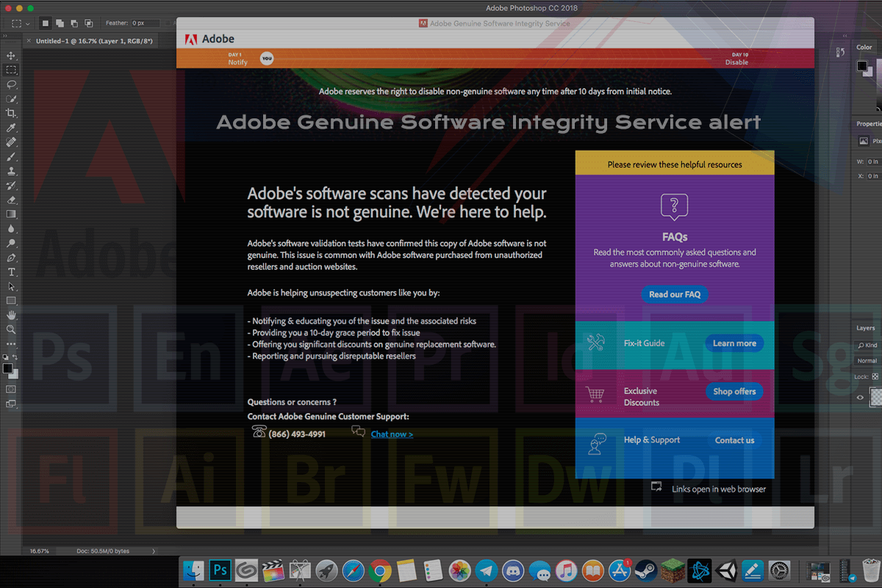Screen dimensions: 882x588
Task: Click the Read our FAQ button
Action: coord(674,294)
